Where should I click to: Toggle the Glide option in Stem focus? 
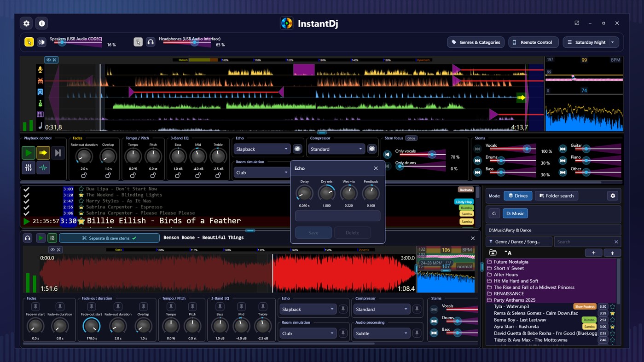(411, 138)
